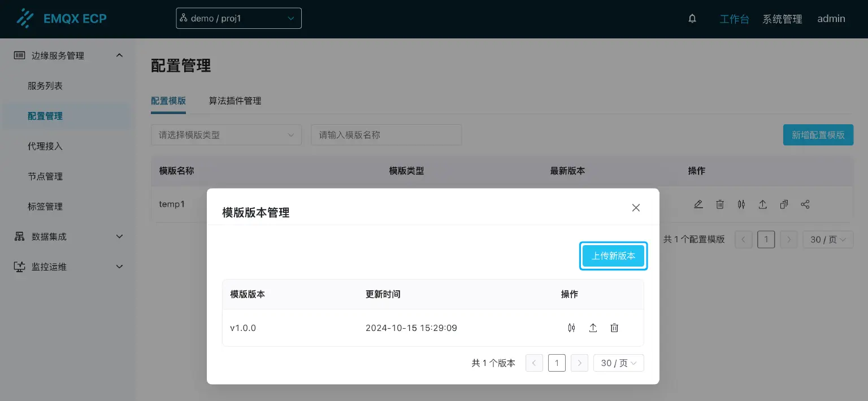This screenshot has height=401, width=868.
Task: Click the 上传新版本 button
Action: tap(613, 256)
